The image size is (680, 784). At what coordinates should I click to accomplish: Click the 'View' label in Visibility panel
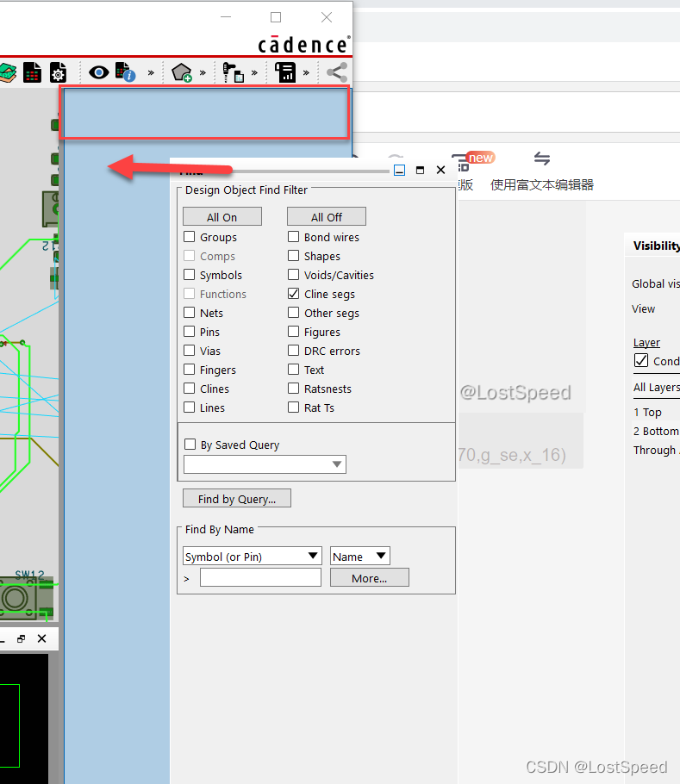(x=643, y=309)
